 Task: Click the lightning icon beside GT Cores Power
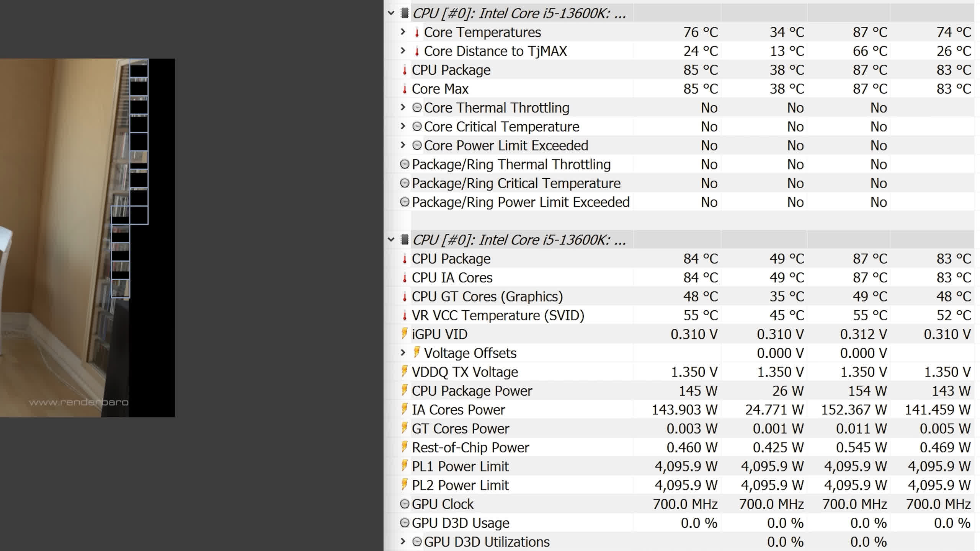point(404,428)
